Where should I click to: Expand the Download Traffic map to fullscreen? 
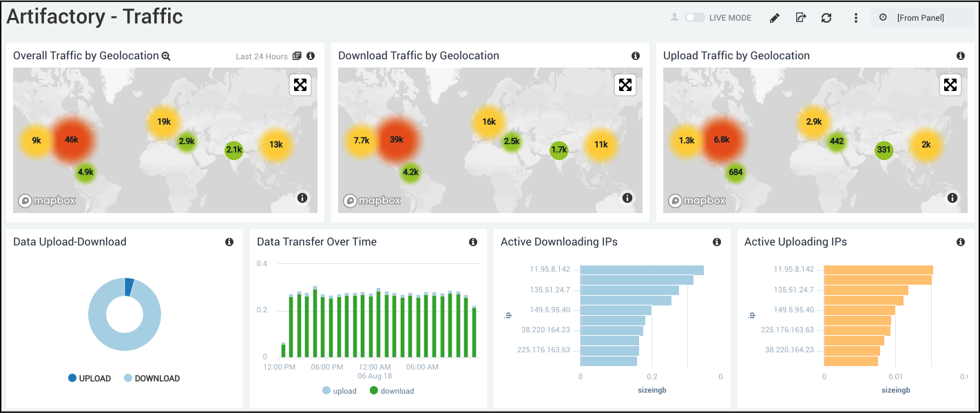[x=625, y=85]
